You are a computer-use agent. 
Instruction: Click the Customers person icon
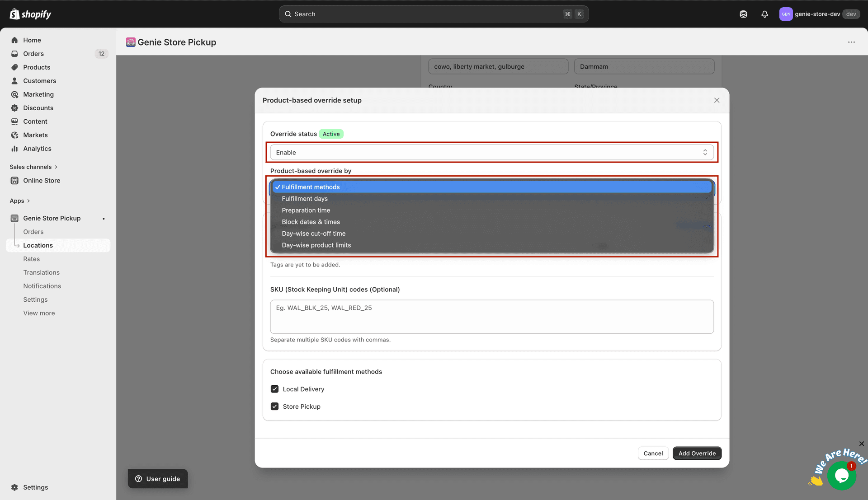pyautogui.click(x=14, y=81)
